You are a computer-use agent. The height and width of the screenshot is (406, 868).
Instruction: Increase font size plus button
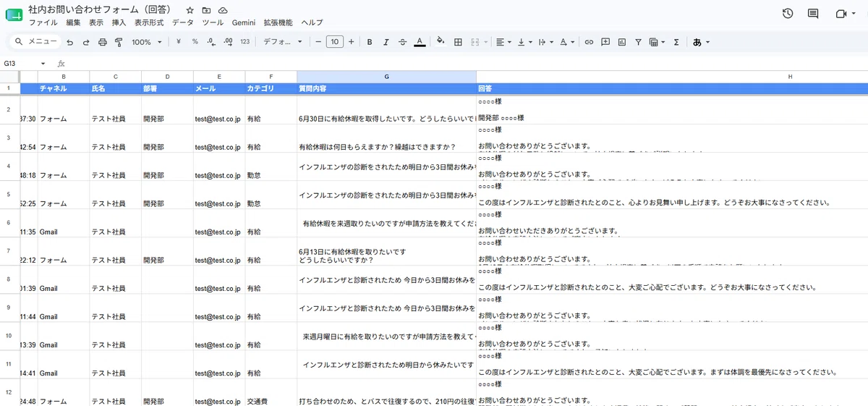[351, 42]
